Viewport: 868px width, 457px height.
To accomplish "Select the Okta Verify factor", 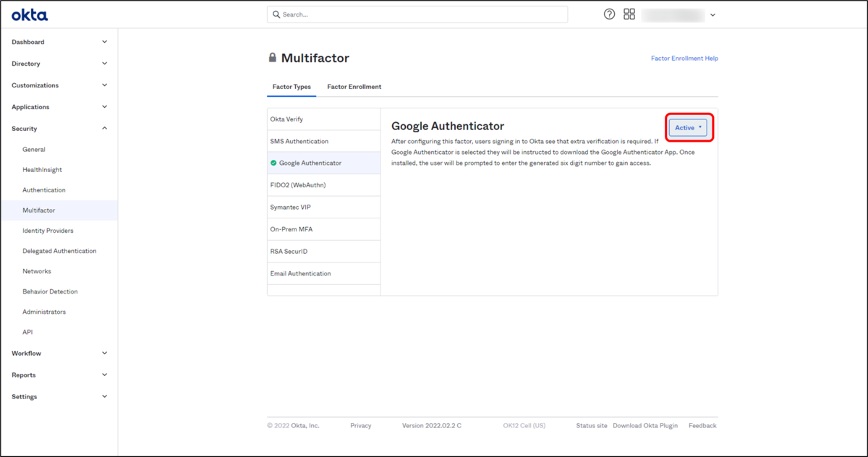I will [324, 119].
